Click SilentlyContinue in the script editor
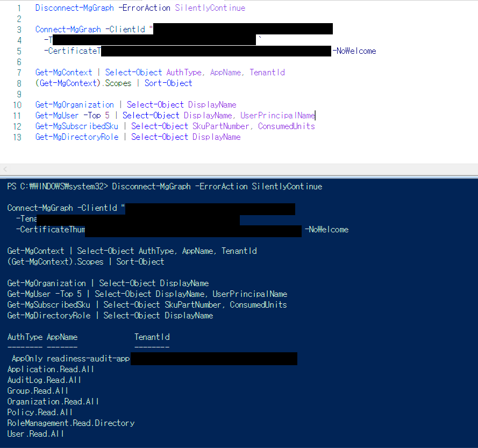The height and width of the screenshot is (448, 478). [210, 8]
